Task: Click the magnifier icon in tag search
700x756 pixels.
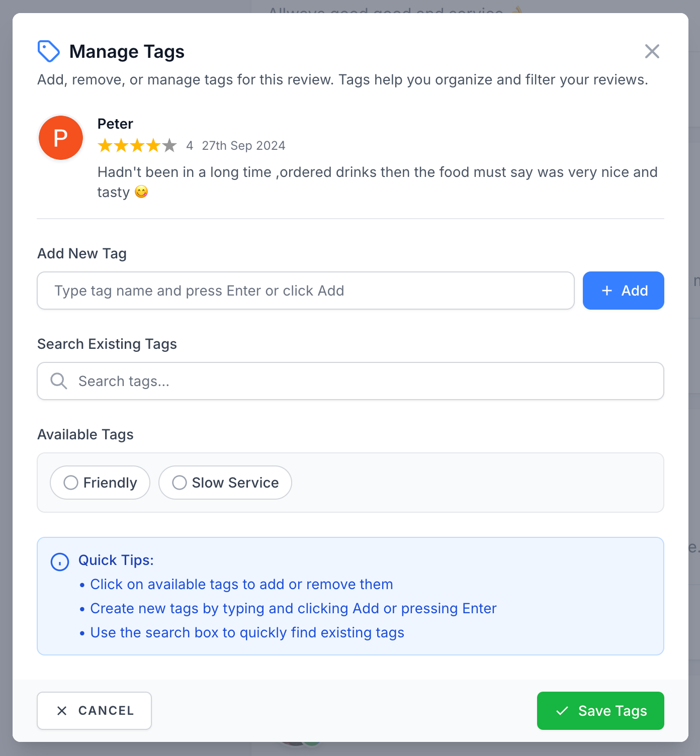Action: coord(59,381)
